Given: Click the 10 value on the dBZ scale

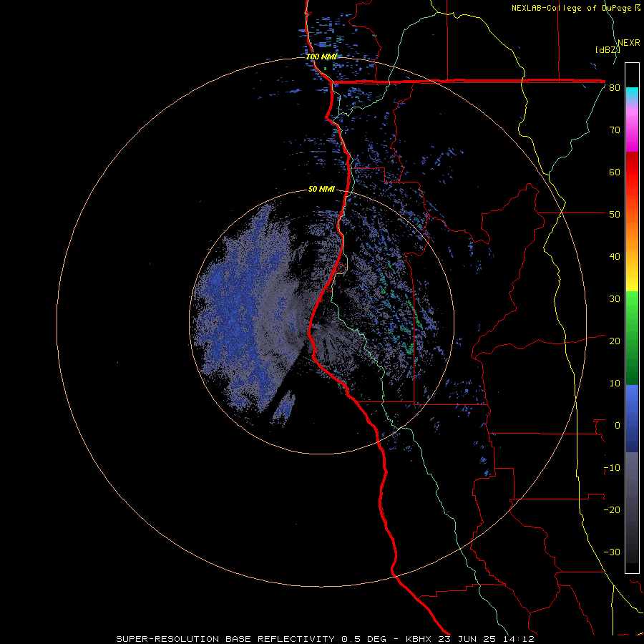Looking at the screenshot, I should coord(615,384).
